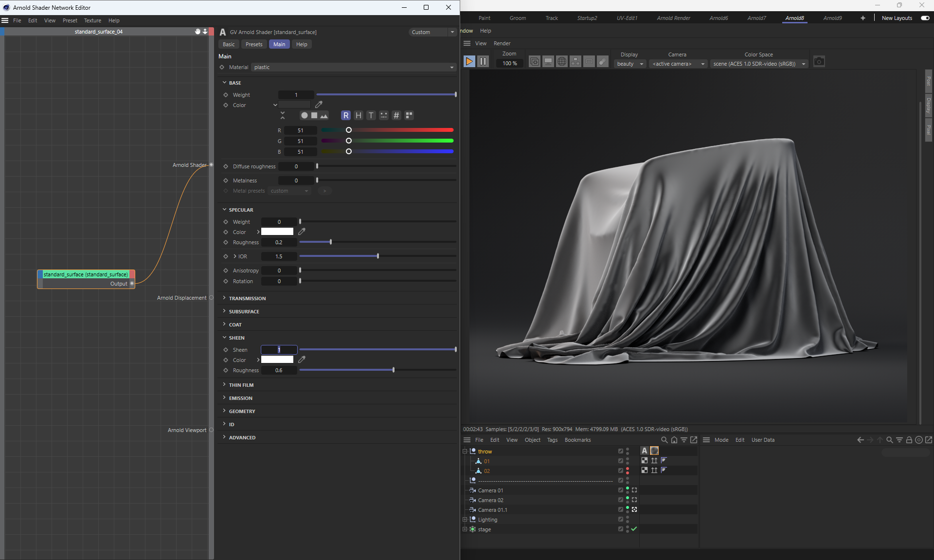The height and width of the screenshot is (560, 934).
Task: Toggle the New Layouts switch
Action: pos(925,18)
